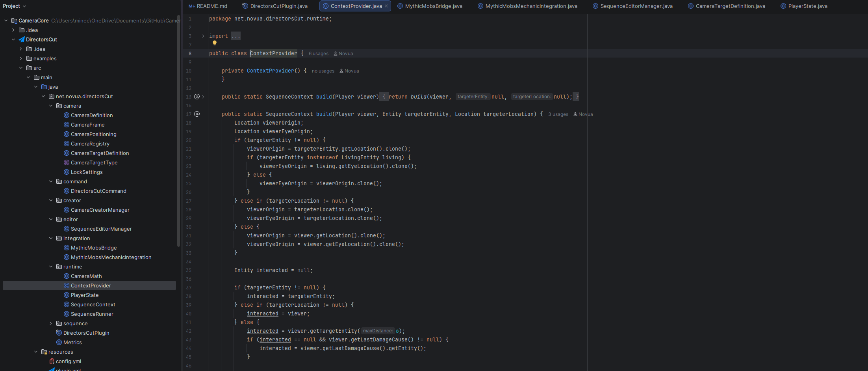
Task: Collapse the camera package folder
Action: click(x=51, y=106)
